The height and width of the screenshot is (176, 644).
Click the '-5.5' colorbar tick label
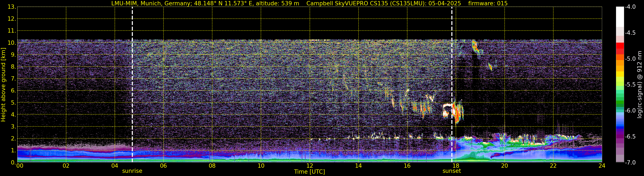click(x=630, y=85)
